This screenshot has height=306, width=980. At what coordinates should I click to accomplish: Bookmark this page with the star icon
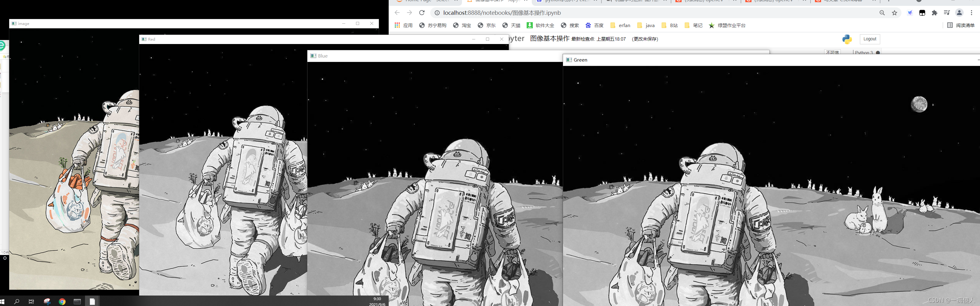(x=894, y=13)
